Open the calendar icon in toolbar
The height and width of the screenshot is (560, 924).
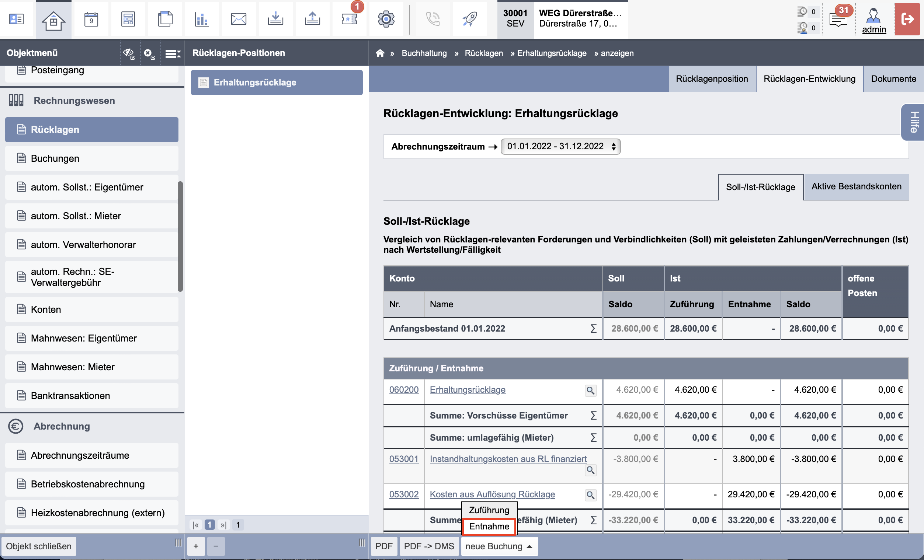pos(91,19)
